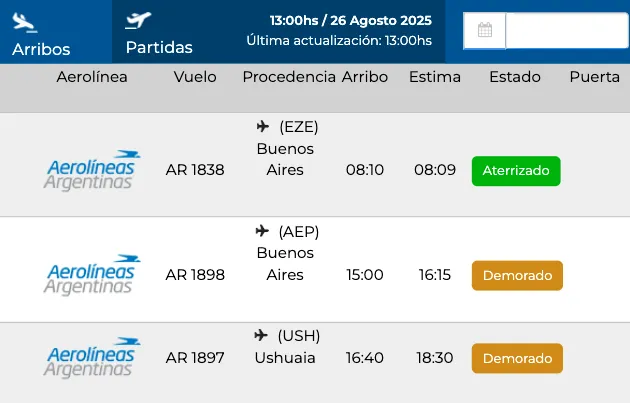Click the takeoff plane icon above Partidas
The height and width of the screenshot is (403, 630).
[138, 20]
